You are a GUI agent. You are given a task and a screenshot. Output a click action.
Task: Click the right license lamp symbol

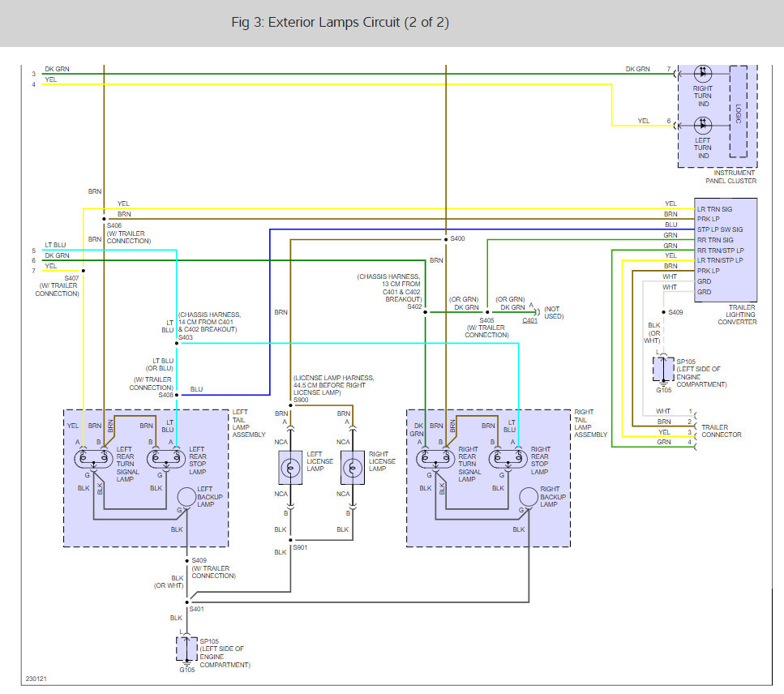tap(353, 468)
